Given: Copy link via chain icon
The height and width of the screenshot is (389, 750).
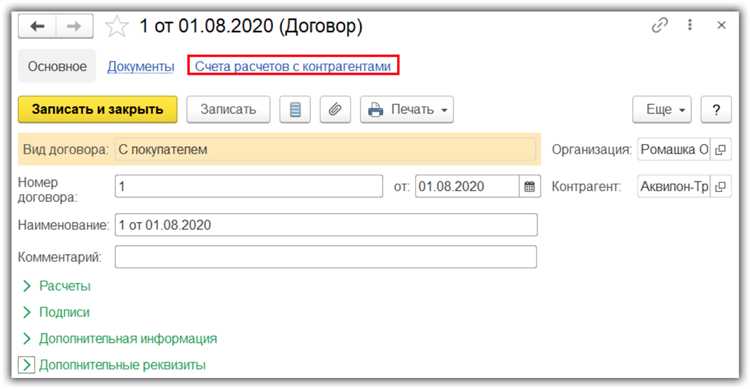Looking at the screenshot, I should 660,25.
